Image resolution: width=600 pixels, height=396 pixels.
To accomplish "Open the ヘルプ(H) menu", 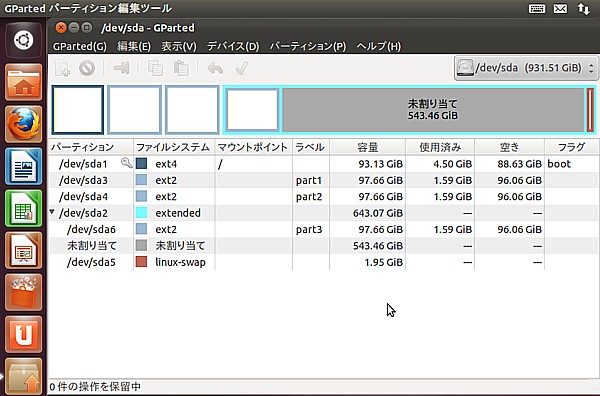I will [378, 46].
